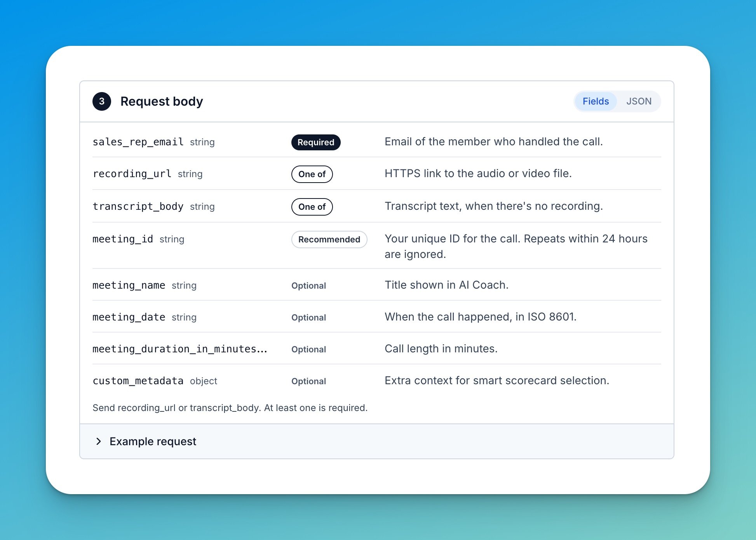This screenshot has height=540, width=756.
Task: Click the Optional label for meeting_date
Action: [x=309, y=317]
